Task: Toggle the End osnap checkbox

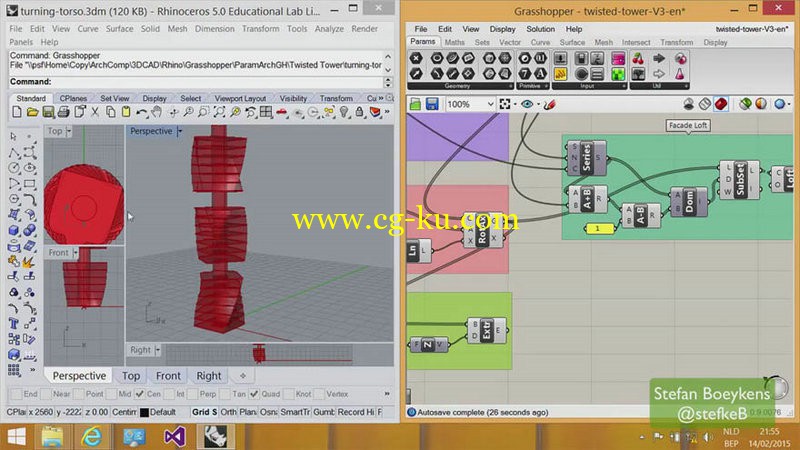Action: click(x=16, y=394)
